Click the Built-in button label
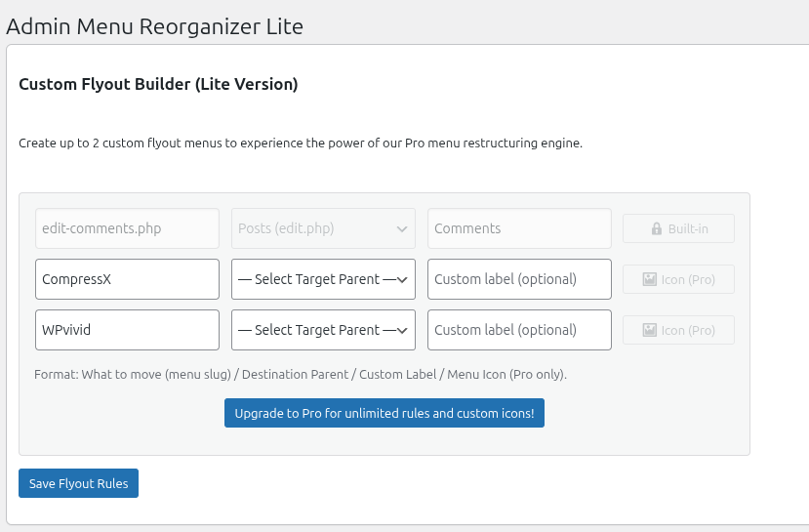This screenshot has height=532, width=809. point(688,228)
